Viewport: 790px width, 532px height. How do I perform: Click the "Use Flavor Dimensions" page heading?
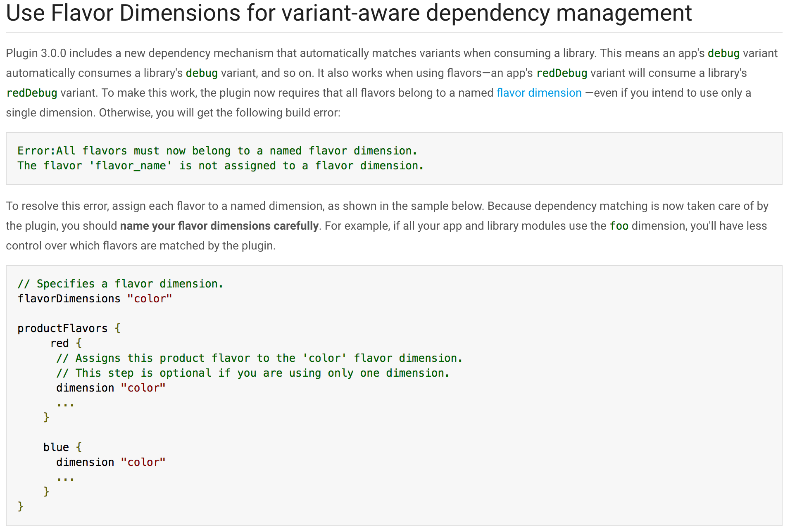(348, 13)
